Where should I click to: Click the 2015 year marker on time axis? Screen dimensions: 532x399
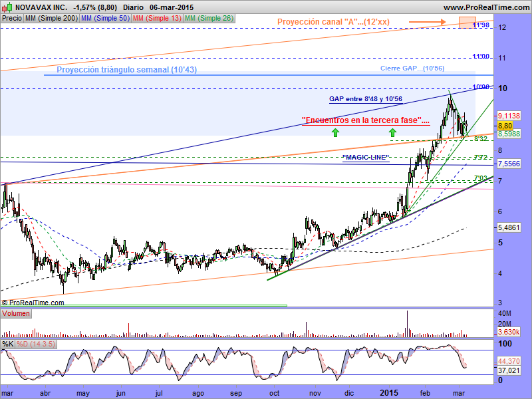(389, 393)
